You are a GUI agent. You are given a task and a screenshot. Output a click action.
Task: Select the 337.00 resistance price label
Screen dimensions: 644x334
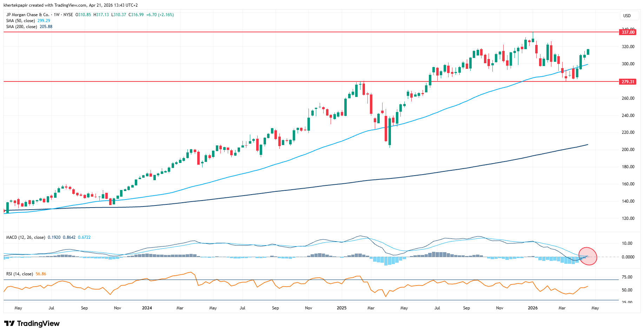pyautogui.click(x=628, y=32)
